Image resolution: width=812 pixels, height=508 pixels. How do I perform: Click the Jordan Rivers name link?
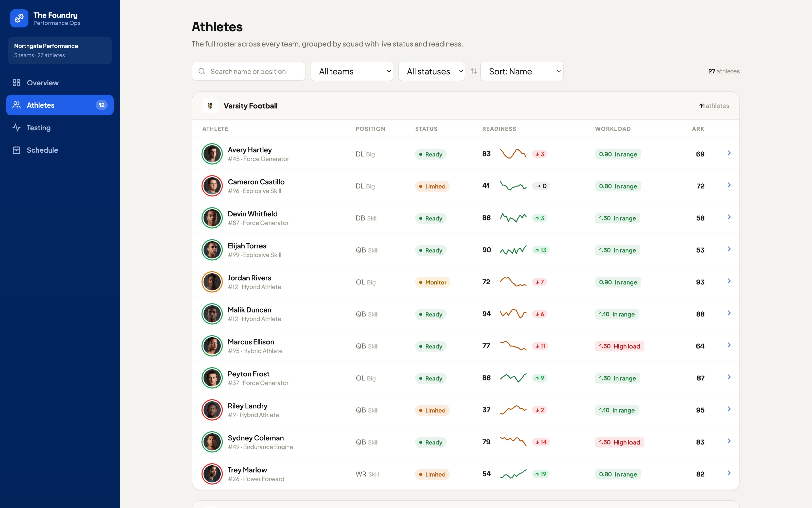click(249, 278)
